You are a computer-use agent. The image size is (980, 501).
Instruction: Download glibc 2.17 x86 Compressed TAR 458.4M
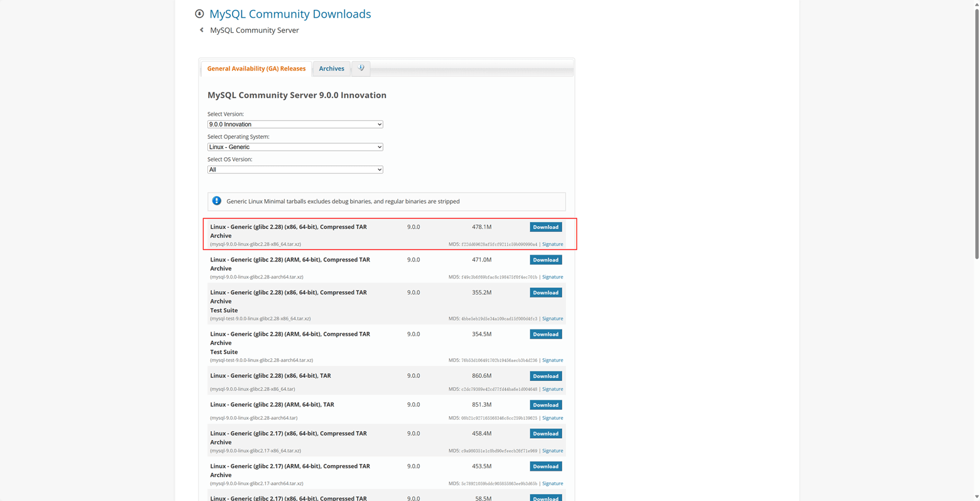pyautogui.click(x=546, y=434)
